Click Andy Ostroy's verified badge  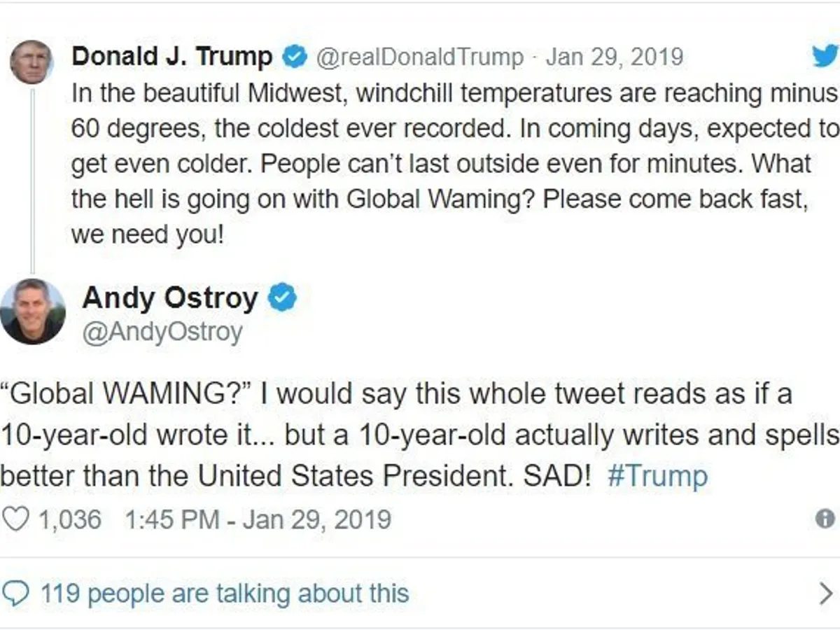pyautogui.click(x=283, y=298)
